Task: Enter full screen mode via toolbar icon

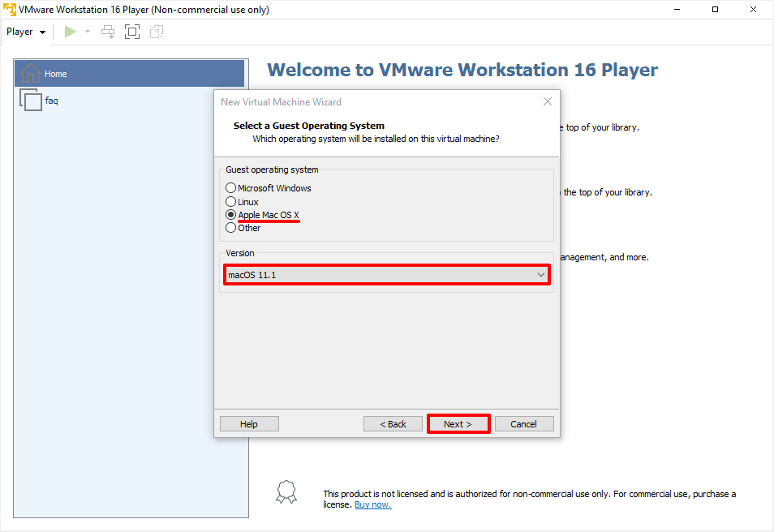Action: pyautogui.click(x=132, y=32)
